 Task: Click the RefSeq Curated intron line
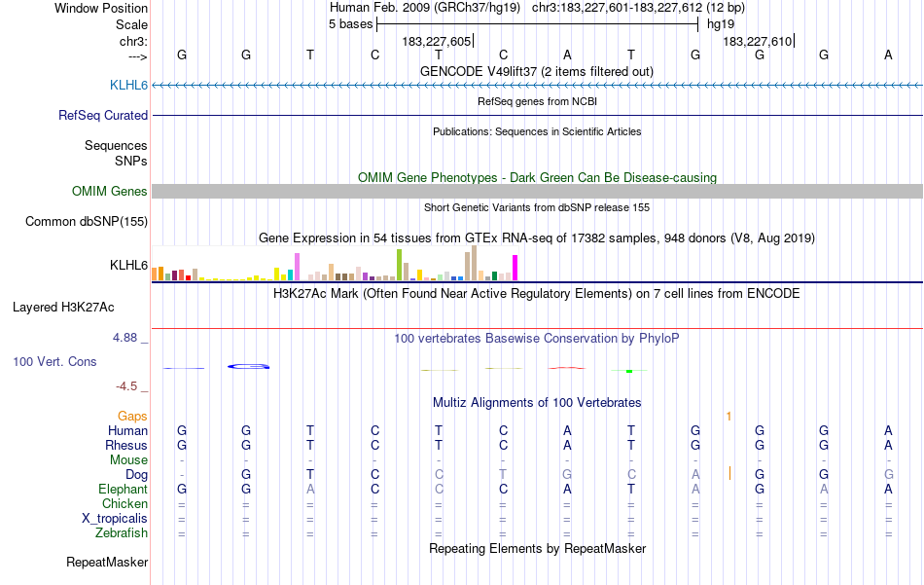tap(538, 115)
